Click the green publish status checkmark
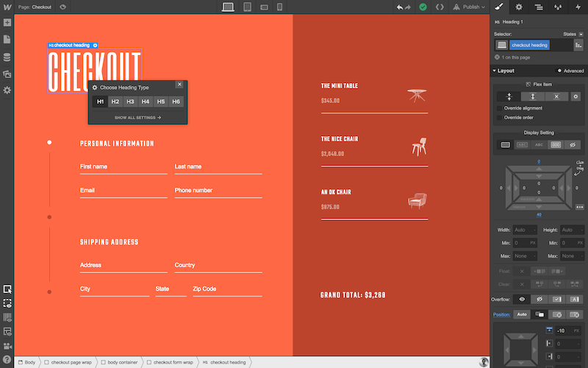This screenshot has height=368, width=588. [x=423, y=7]
